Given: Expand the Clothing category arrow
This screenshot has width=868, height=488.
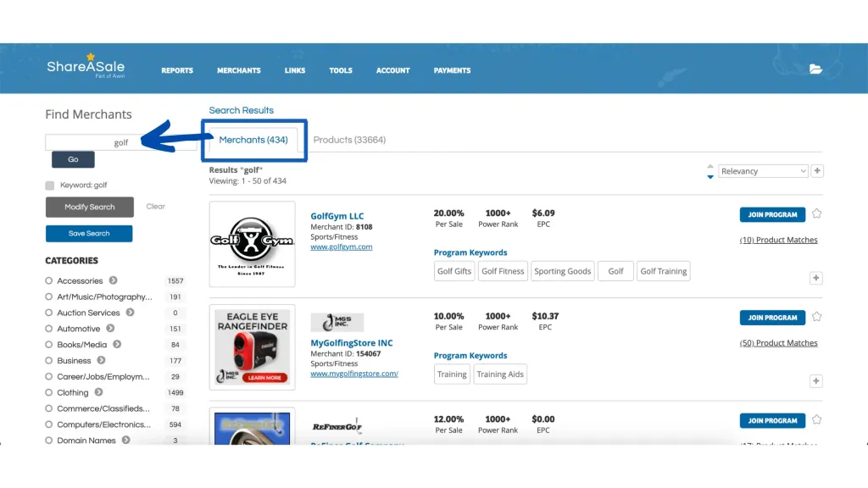Looking at the screenshot, I should click(x=98, y=392).
